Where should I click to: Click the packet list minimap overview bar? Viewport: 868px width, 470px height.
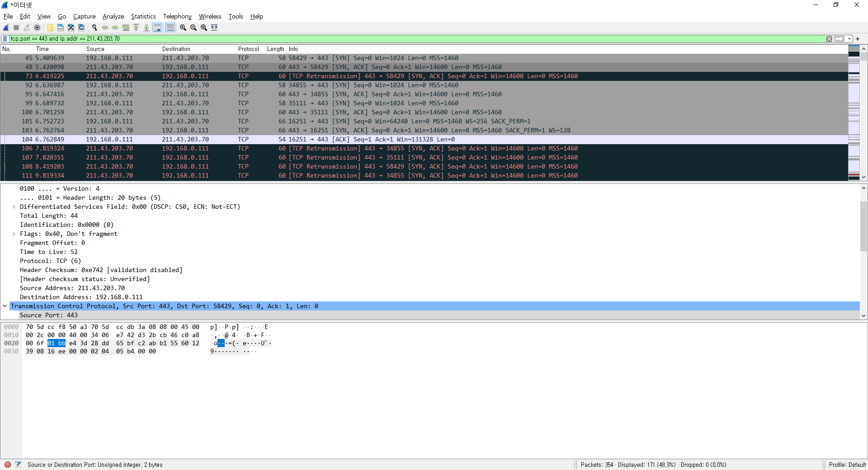[854, 113]
